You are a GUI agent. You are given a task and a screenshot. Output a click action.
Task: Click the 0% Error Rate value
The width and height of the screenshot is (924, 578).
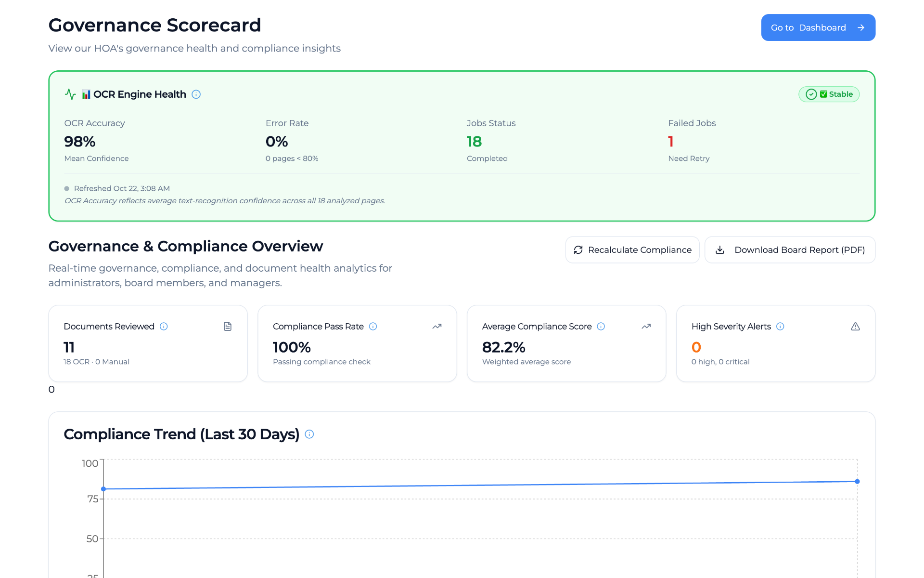[x=277, y=142]
